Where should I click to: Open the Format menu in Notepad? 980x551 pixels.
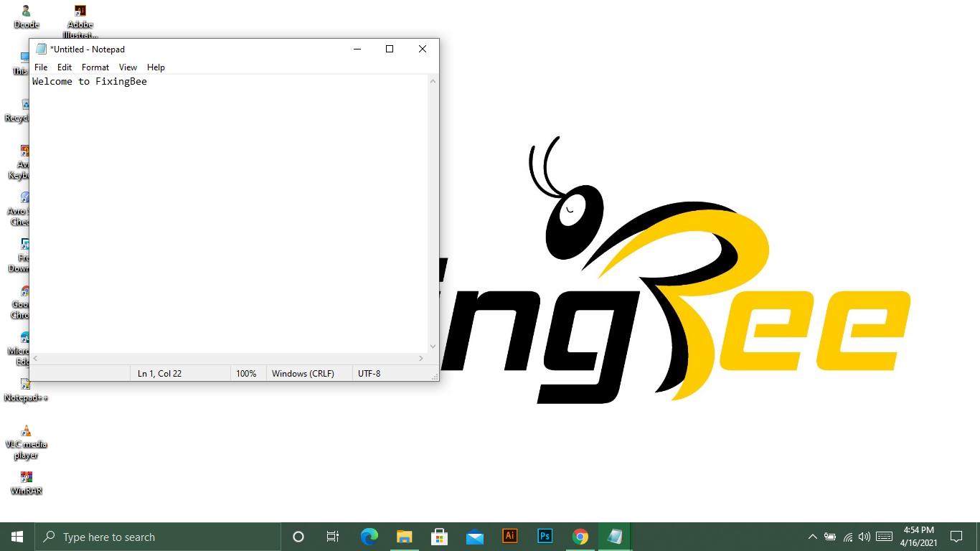(x=95, y=67)
